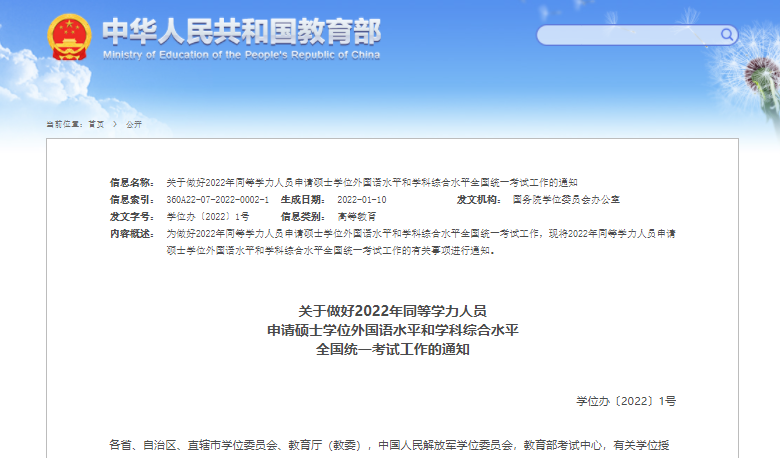Click the index number 360A22-07-2022-0002-1
780x458 pixels.
(x=217, y=200)
